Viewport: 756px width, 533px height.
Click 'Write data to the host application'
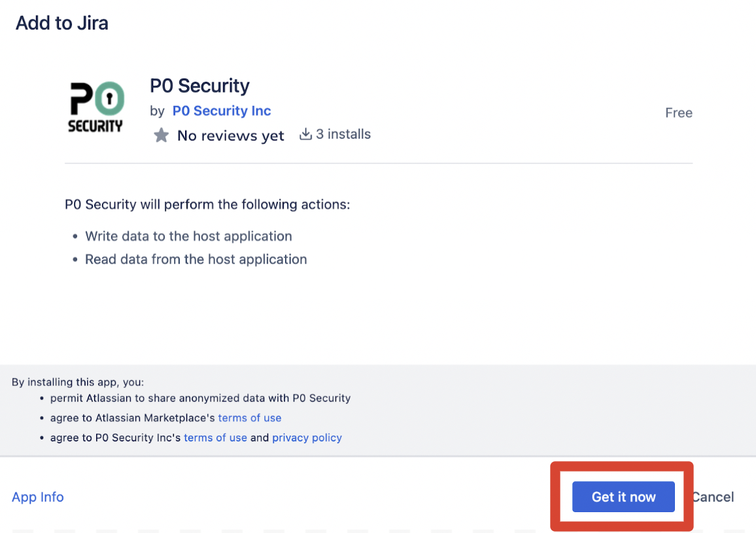coord(188,236)
